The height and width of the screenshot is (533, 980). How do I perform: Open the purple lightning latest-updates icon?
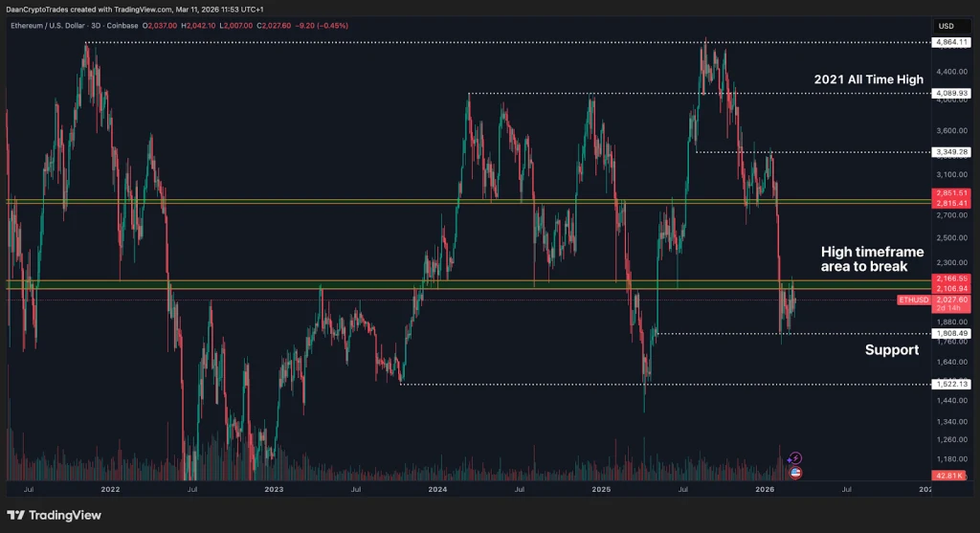(794, 458)
